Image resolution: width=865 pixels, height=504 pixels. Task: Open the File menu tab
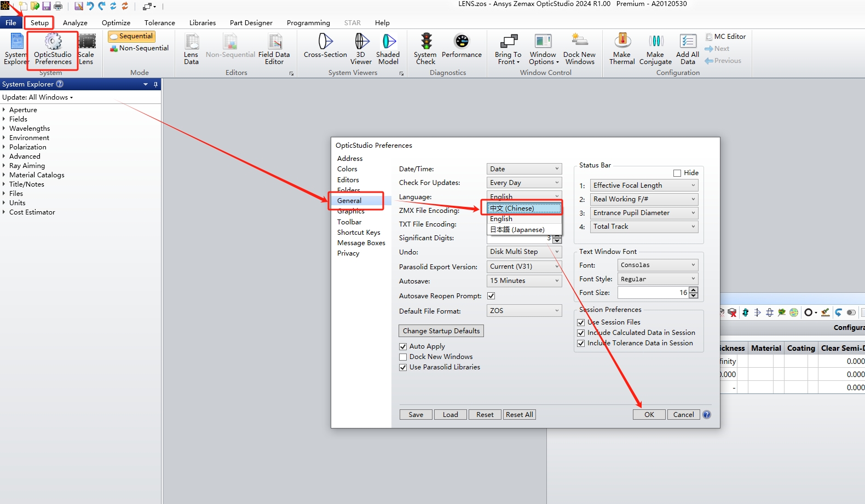(11, 22)
